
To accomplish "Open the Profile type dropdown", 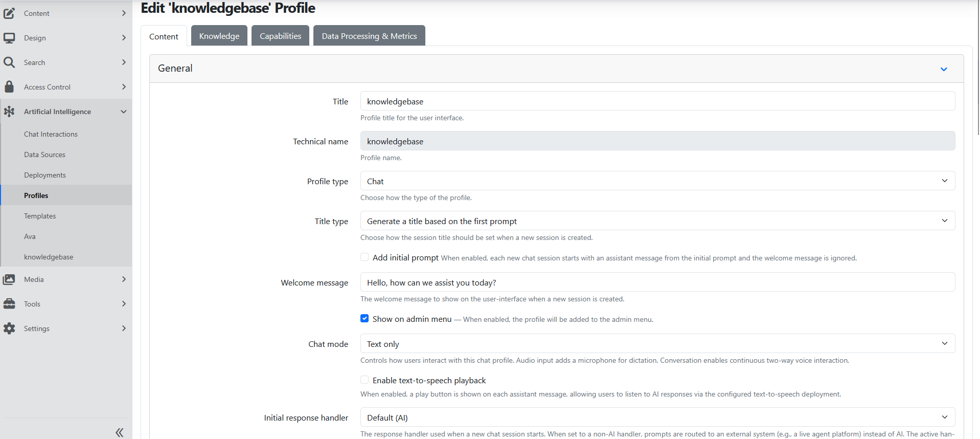I will click(657, 181).
